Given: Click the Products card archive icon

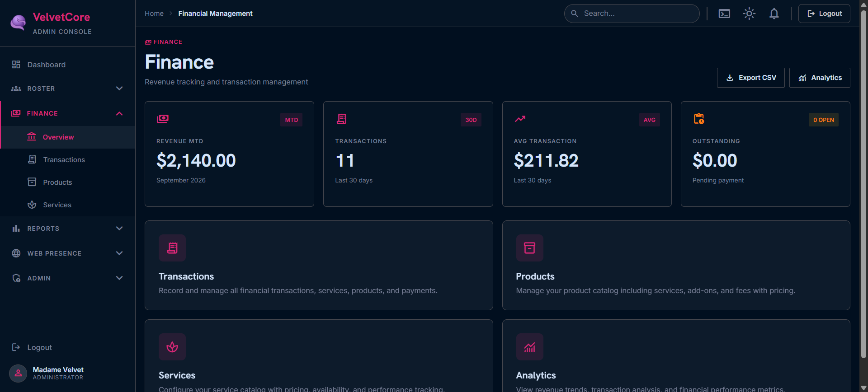Looking at the screenshot, I should click(x=530, y=248).
